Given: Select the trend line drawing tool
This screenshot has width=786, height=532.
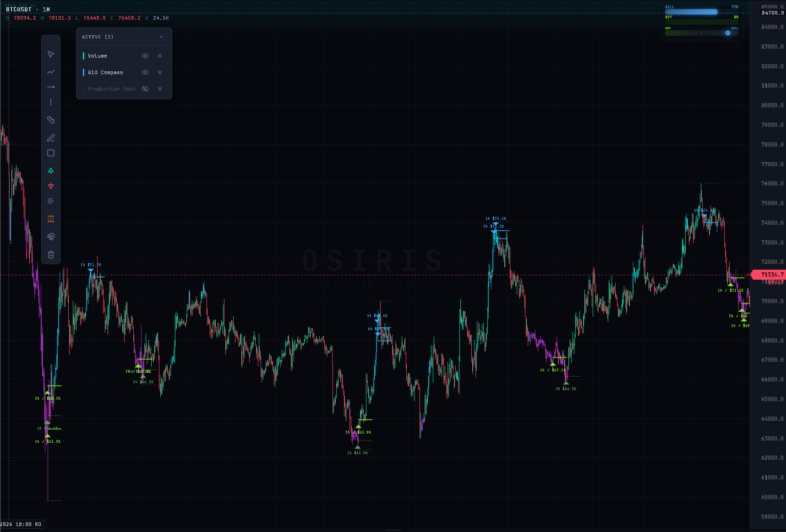Looking at the screenshot, I should point(51,72).
